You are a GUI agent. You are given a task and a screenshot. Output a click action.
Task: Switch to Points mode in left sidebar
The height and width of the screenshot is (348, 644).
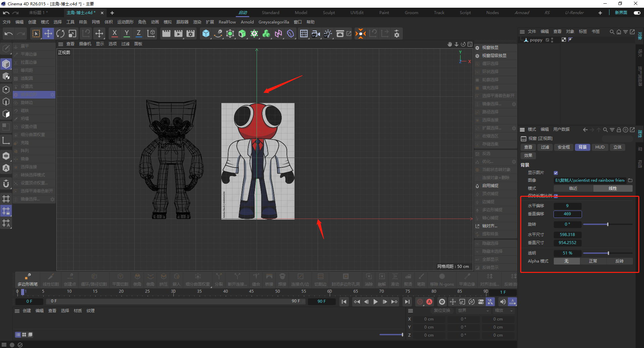tap(6, 90)
